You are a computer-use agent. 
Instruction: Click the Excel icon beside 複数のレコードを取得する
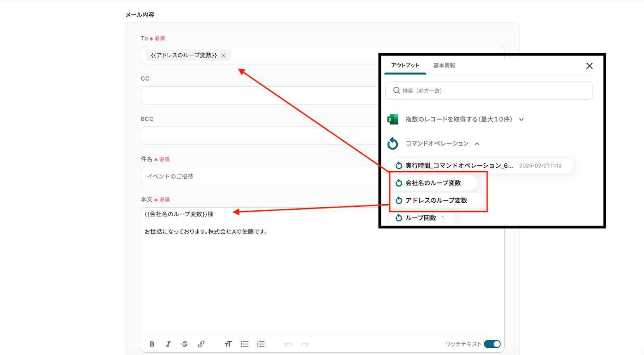click(392, 119)
